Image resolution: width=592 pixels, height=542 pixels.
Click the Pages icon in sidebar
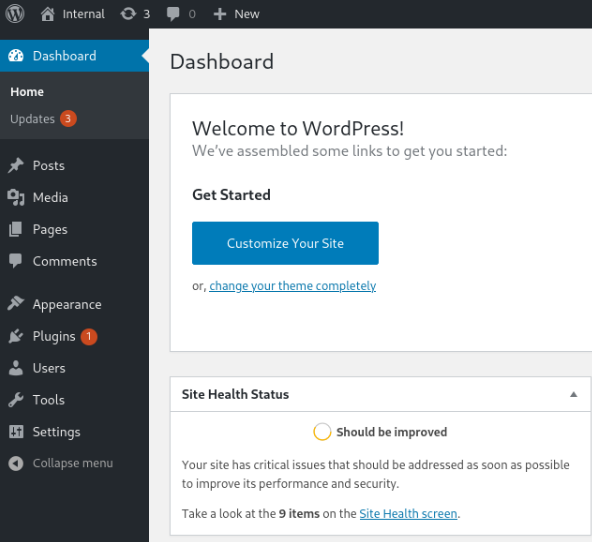coord(15,229)
